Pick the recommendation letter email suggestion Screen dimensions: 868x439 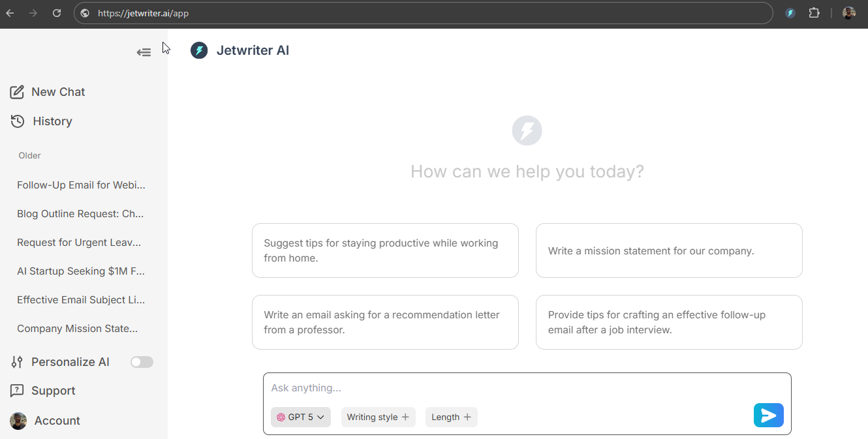click(385, 322)
